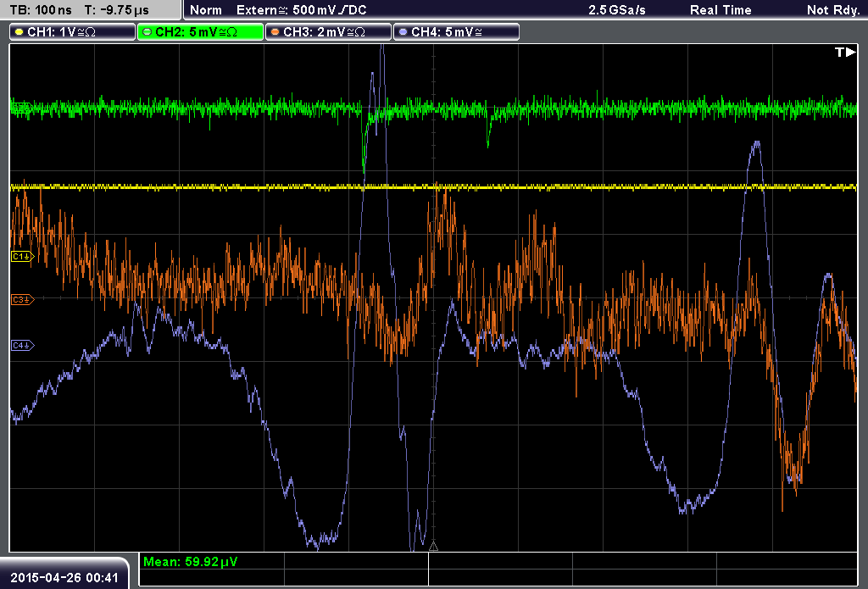
Task: Click the Mean: 59.92 µV measurement
Action: tap(191, 562)
